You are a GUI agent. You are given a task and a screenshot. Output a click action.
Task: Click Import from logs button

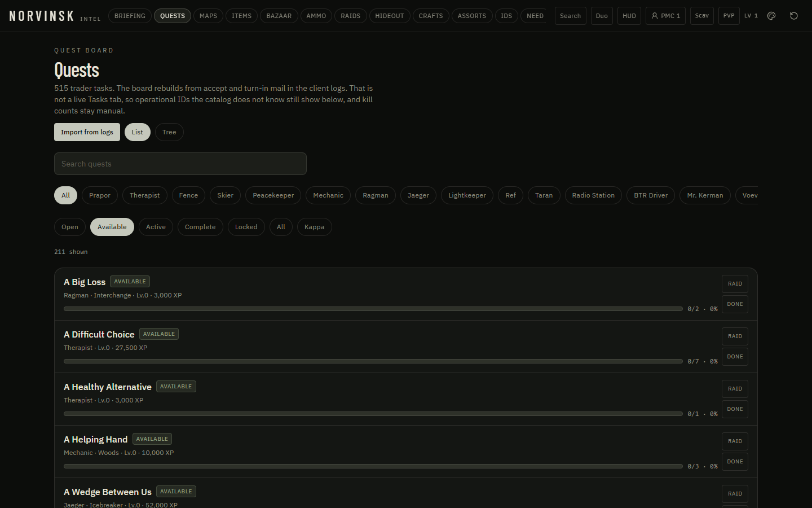[87, 132]
